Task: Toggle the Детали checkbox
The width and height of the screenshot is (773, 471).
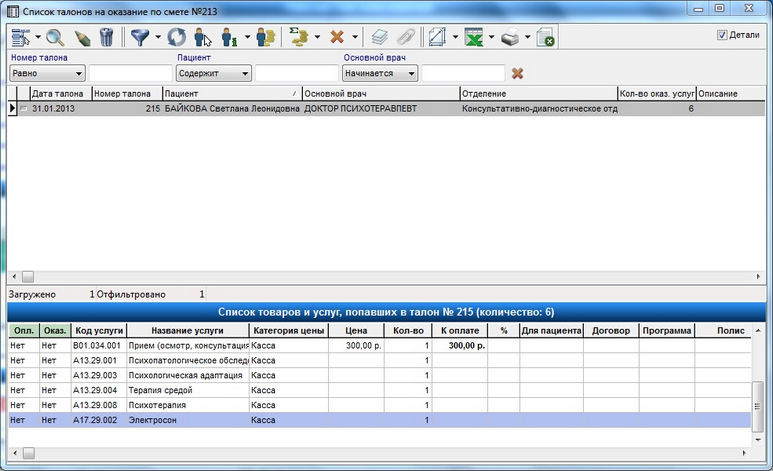Action: [x=722, y=35]
